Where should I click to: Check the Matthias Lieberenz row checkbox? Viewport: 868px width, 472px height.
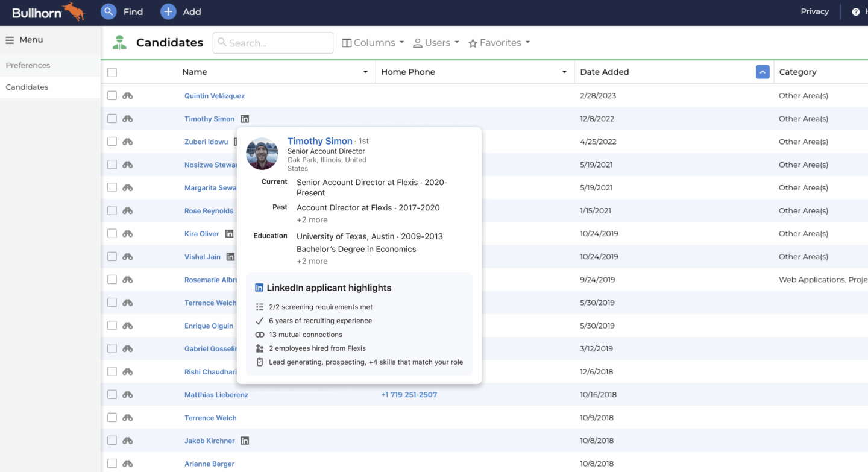(112, 394)
